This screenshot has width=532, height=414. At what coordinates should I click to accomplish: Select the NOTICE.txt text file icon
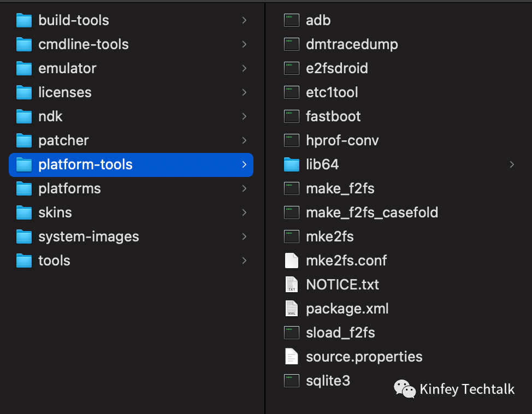292,285
